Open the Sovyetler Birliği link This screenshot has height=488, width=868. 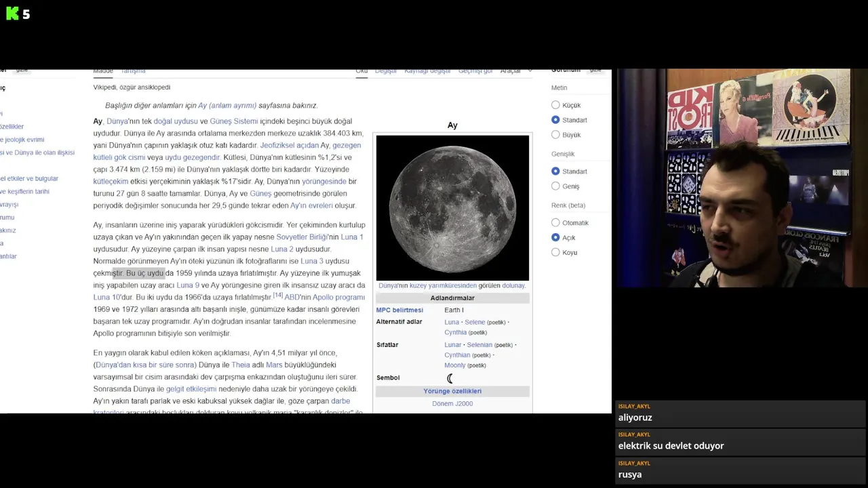click(x=302, y=237)
